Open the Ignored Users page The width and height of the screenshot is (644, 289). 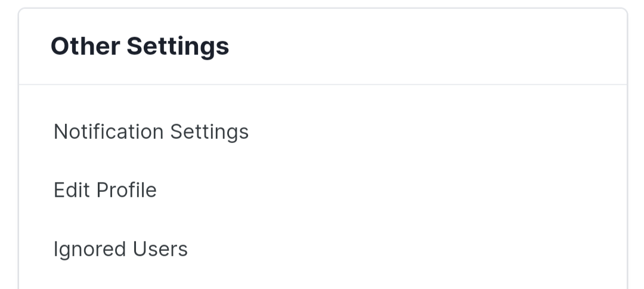pos(120,249)
